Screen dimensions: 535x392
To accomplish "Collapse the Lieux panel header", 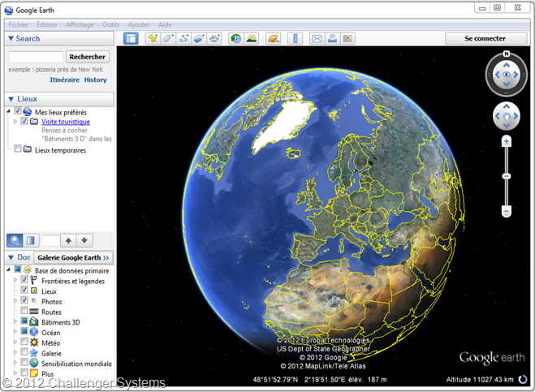I will [11, 99].
